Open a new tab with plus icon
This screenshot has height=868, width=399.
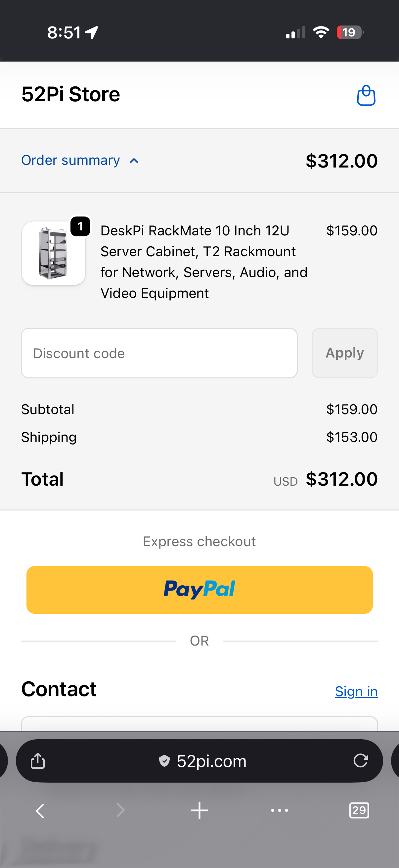tap(199, 810)
